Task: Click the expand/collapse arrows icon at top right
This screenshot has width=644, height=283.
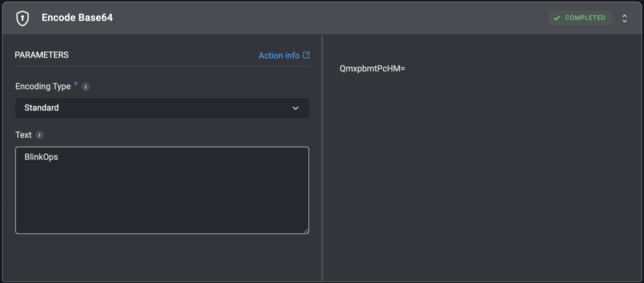Action: (625, 18)
